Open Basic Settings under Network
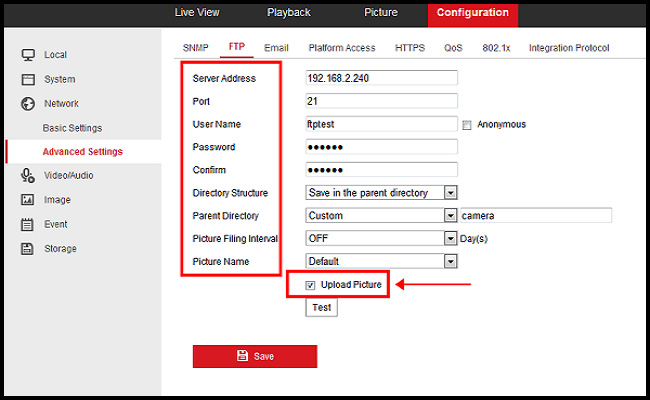 click(x=72, y=128)
